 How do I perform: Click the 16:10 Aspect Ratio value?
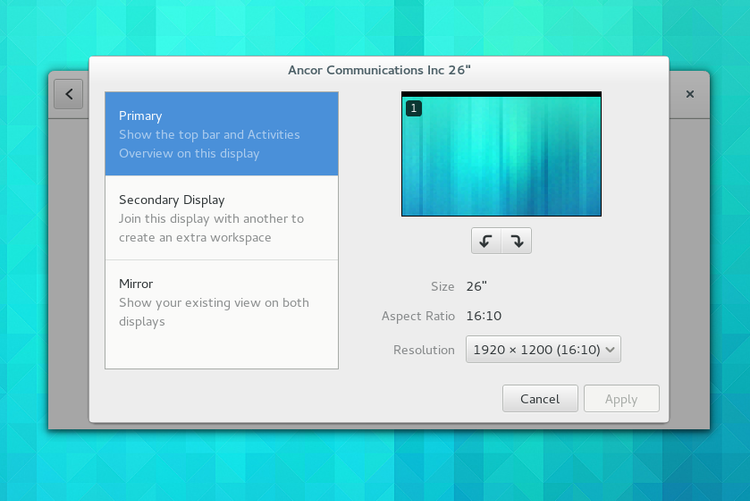click(483, 316)
